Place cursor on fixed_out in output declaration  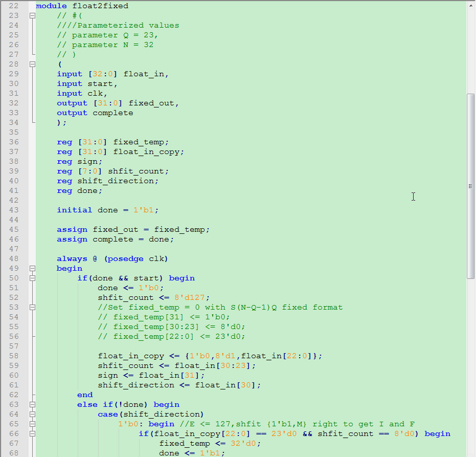(151, 103)
